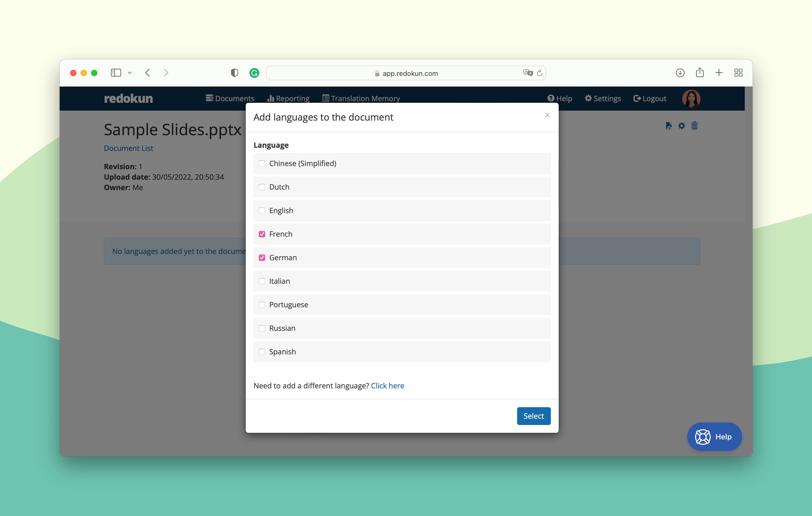Click the browser back navigation arrow

(147, 73)
